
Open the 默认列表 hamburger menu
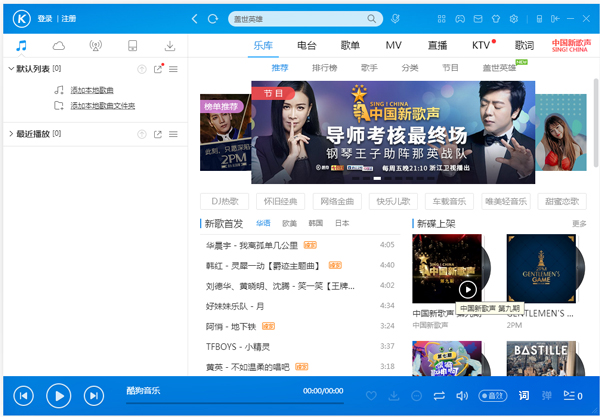pyautogui.click(x=173, y=69)
